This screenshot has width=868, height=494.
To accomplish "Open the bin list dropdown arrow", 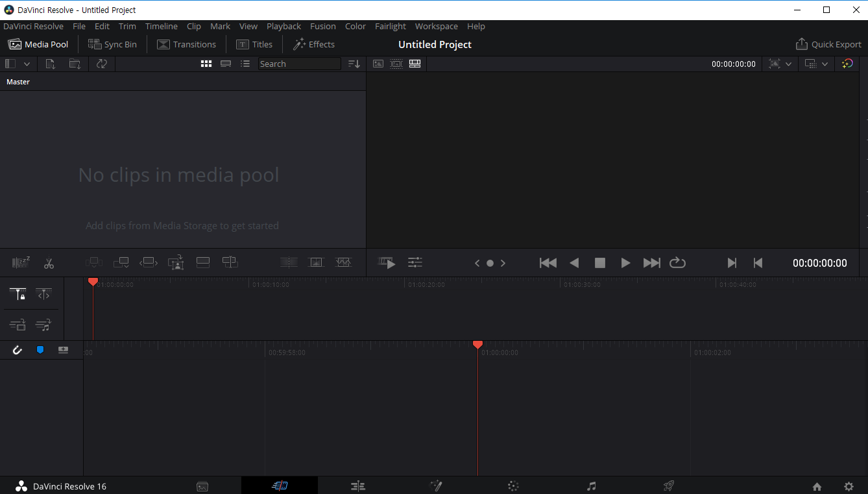I will pos(27,64).
